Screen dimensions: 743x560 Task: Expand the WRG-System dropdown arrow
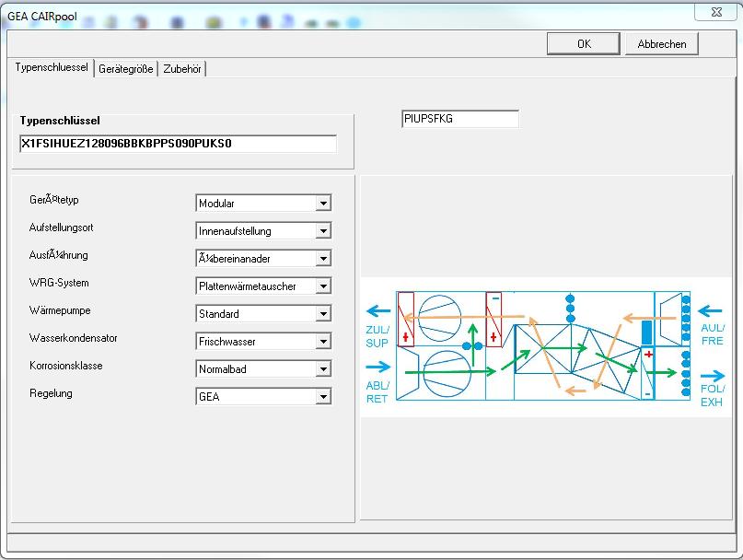point(323,286)
